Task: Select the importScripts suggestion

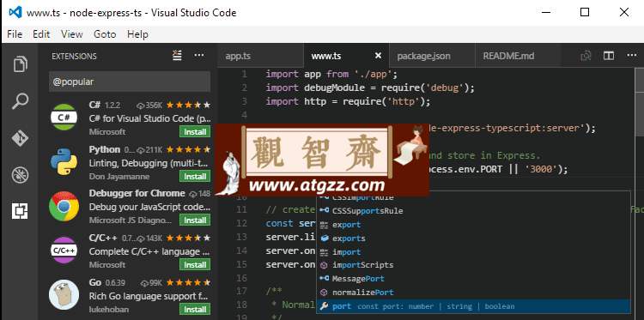Action: pos(473,265)
